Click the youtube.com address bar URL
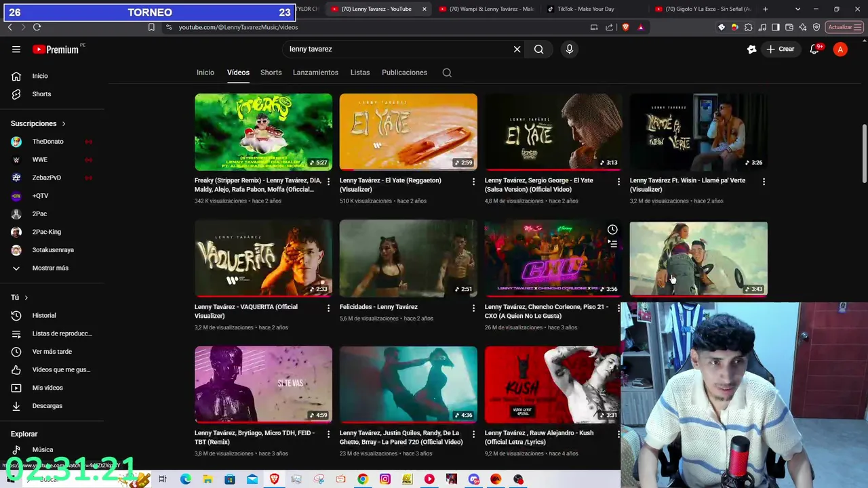Viewport: 868px width, 488px height. click(x=238, y=27)
